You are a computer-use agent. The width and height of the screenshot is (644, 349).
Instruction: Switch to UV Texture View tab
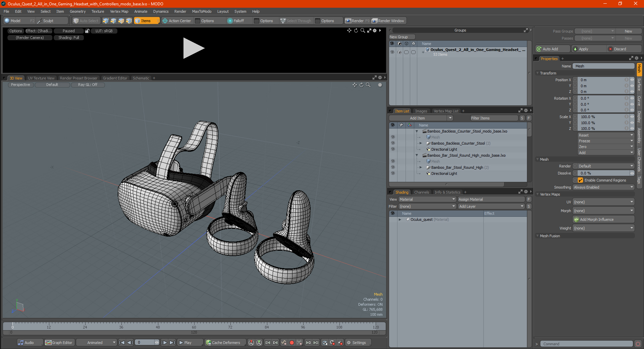pyautogui.click(x=41, y=78)
